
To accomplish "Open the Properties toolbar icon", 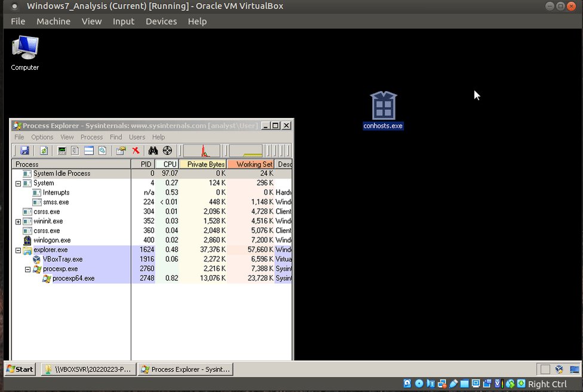I will click(x=121, y=150).
